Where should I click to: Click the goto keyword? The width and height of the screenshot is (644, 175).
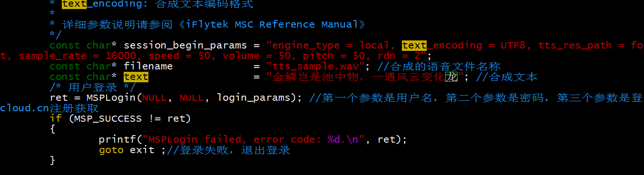coord(111,150)
